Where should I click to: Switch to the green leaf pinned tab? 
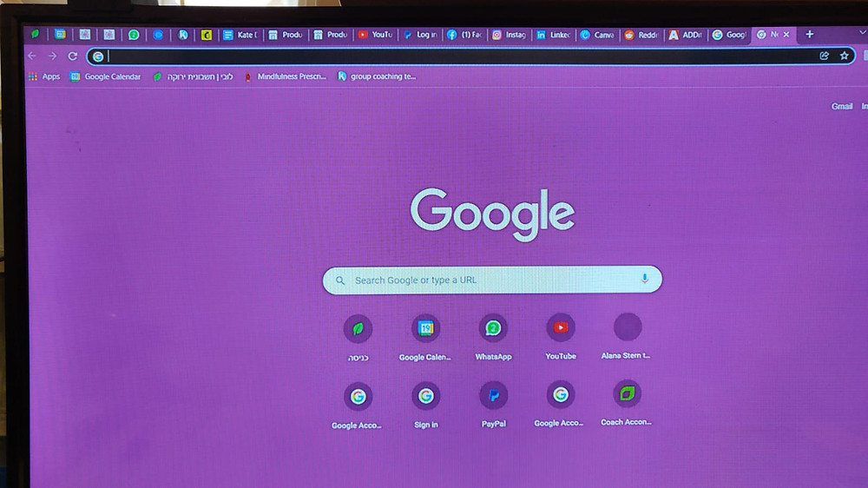click(x=36, y=35)
